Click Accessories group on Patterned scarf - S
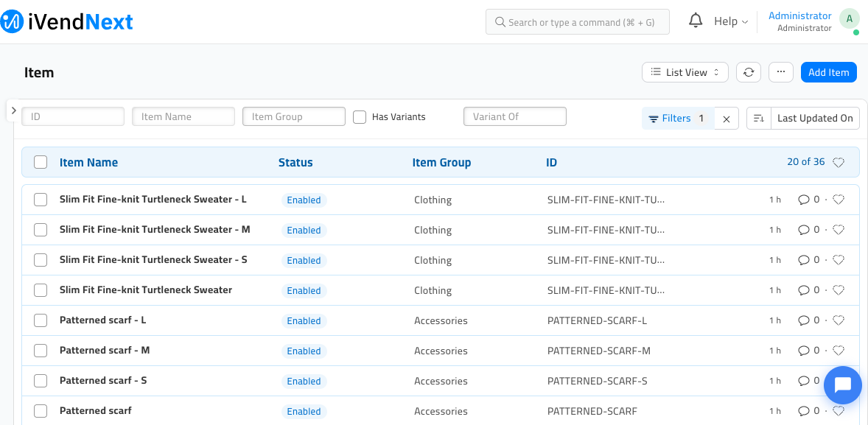 point(441,381)
